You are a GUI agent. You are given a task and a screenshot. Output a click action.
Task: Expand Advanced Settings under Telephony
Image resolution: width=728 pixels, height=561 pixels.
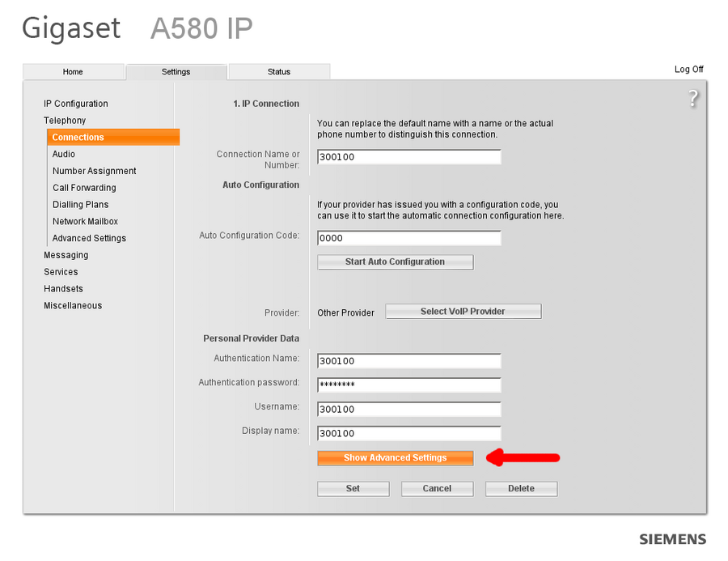tap(89, 238)
